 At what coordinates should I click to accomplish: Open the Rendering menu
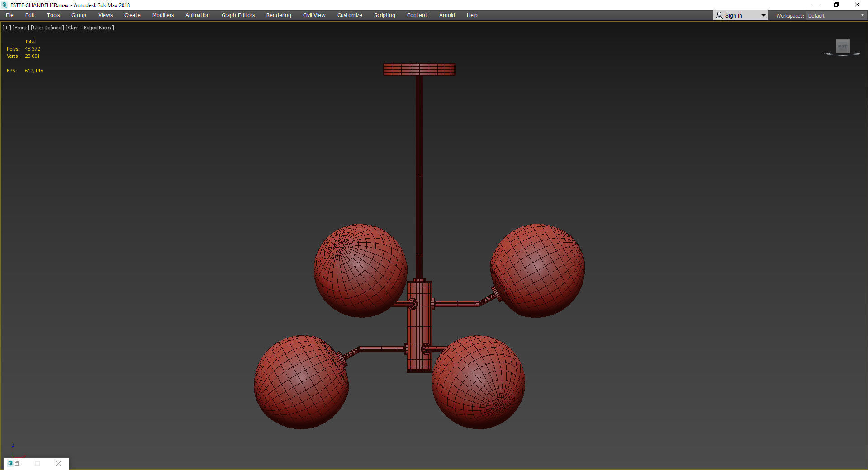279,15
